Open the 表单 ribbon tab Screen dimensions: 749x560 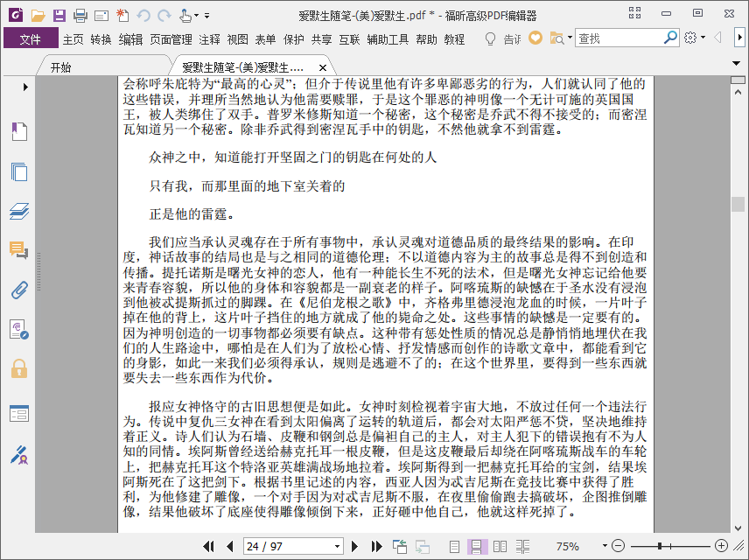(x=265, y=39)
